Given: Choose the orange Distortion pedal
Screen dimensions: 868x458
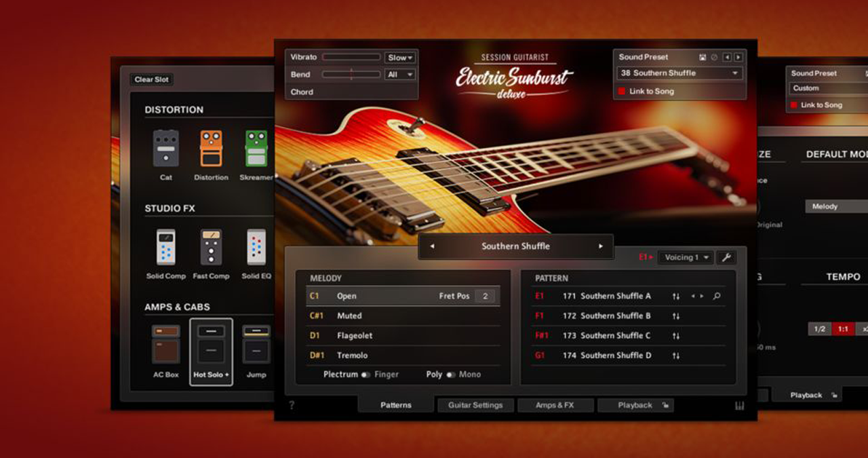Looking at the screenshot, I should (211, 149).
